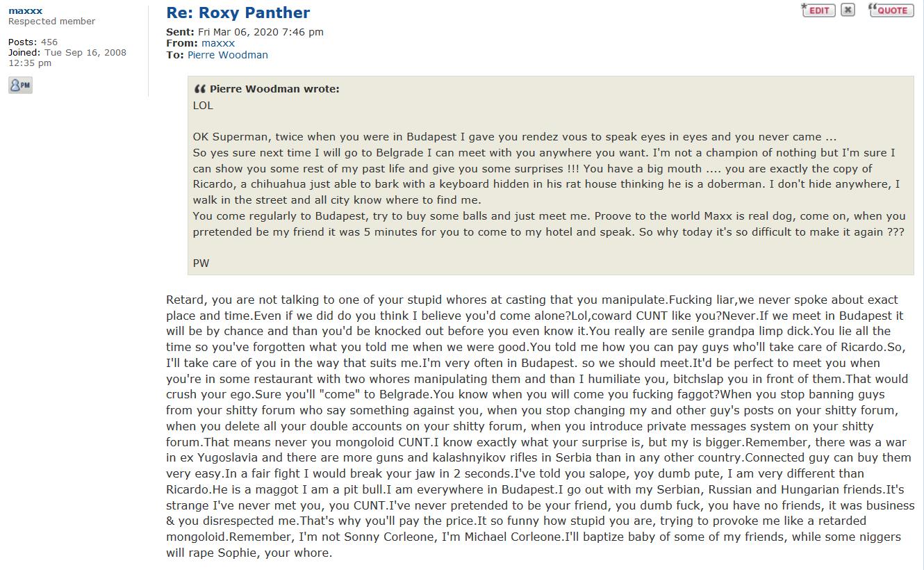Click the "PW" signature inside the quote box
The width and height of the screenshot is (924, 570).
[201, 263]
